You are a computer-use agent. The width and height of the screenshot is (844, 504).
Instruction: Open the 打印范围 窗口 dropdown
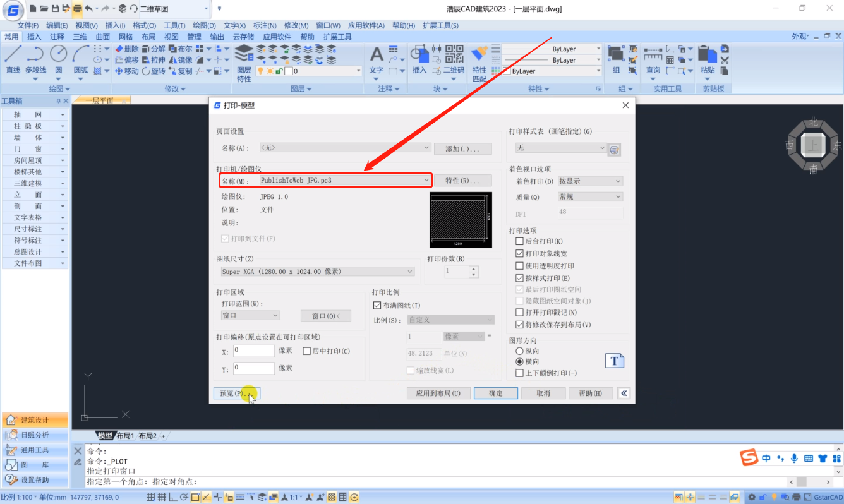point(250,315)
